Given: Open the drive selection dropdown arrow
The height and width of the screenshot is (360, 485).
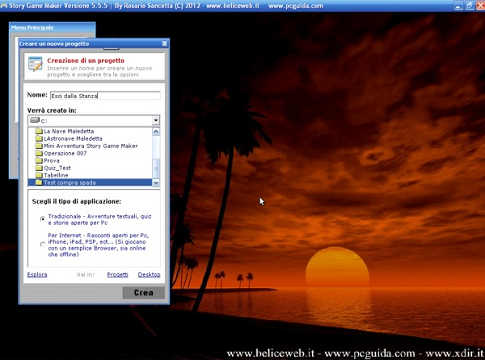Looking at the screenshot, I should 156,120.
